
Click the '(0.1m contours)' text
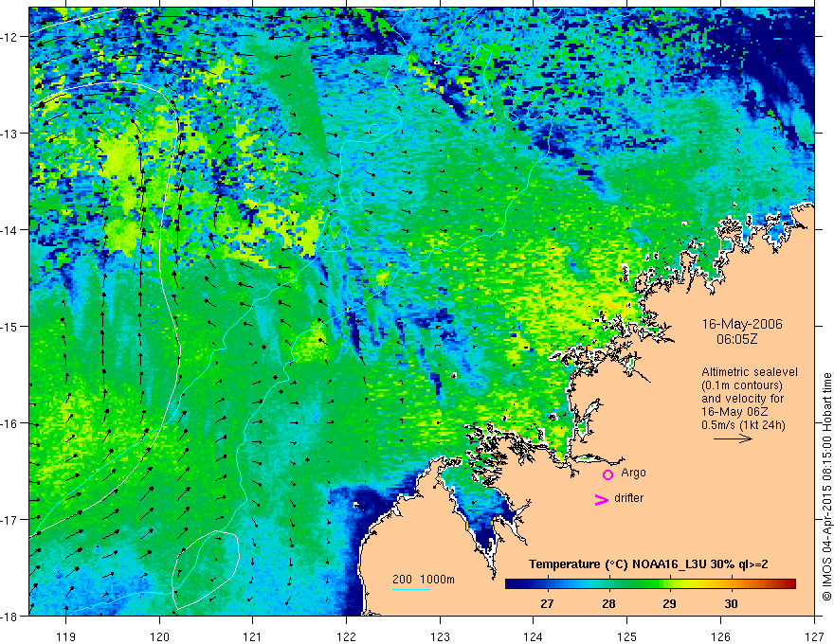point(742,385)
